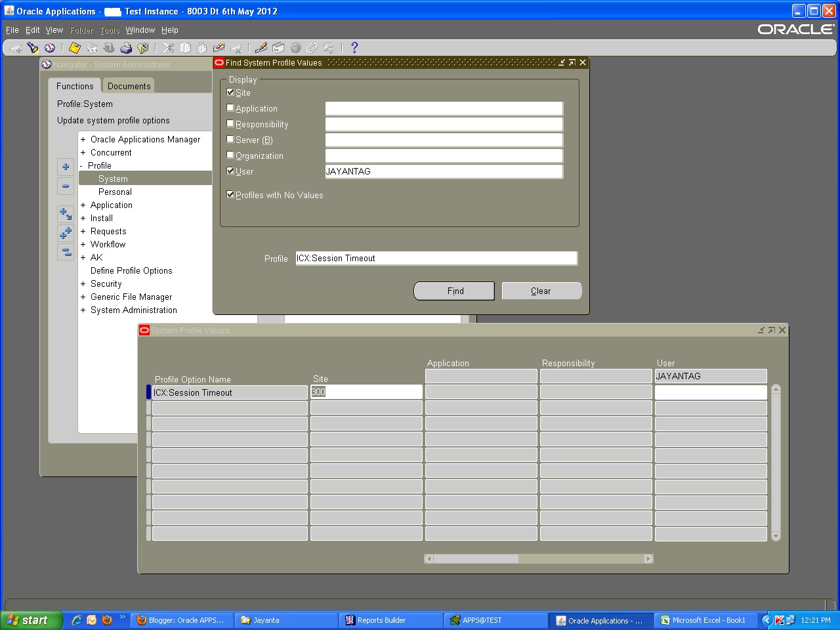Open the Find flashlight tool on the toolbar
The width and height of the screenshot is (840, 630).
coord(33,47)
